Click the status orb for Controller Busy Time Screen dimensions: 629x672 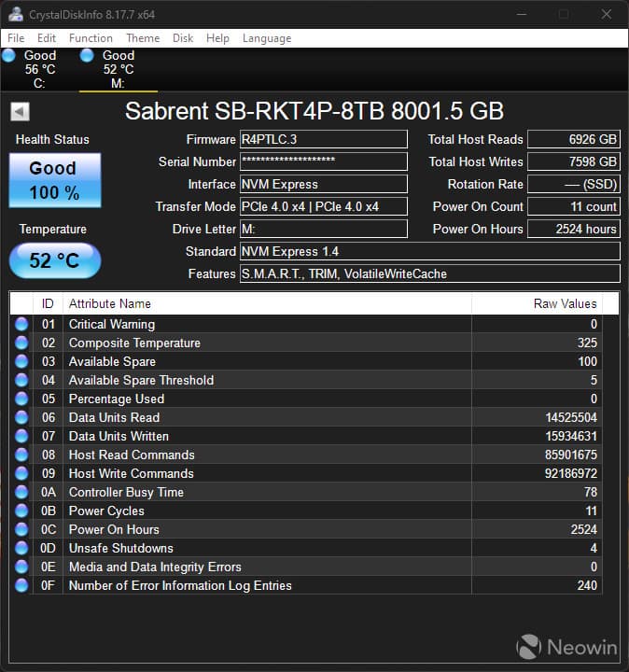pos(21,492)
